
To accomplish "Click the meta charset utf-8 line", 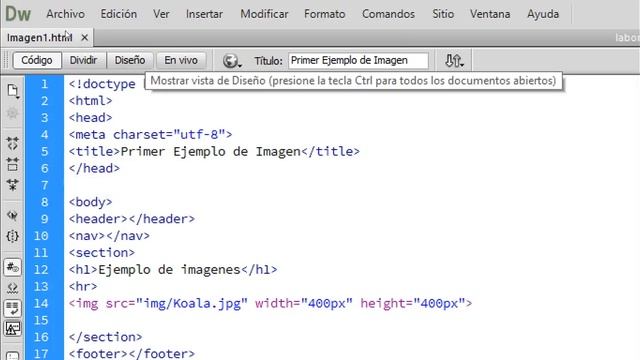I will (150, 135).
